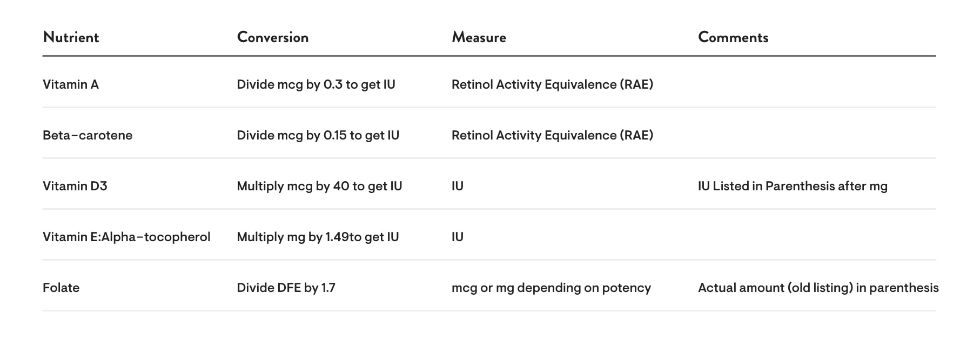
Task: Click the 'Divide DFE by 1.7' cell
Action: (x=286, y=288)
